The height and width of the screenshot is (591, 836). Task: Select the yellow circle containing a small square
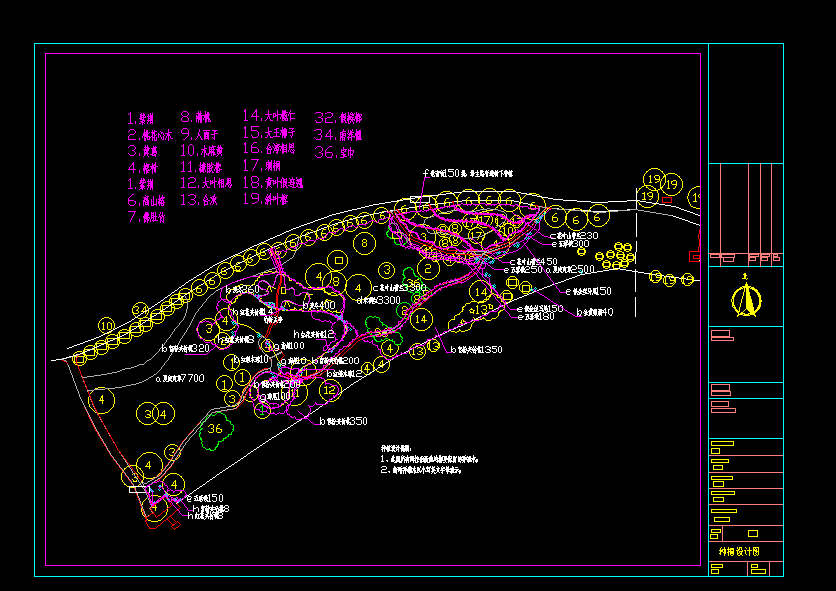pos(338,260)
